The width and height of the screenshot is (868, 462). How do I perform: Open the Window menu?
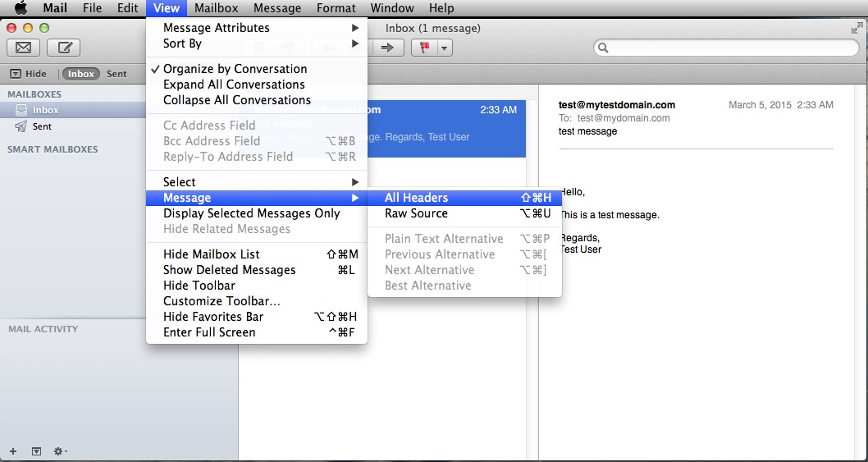coord(392,8)
